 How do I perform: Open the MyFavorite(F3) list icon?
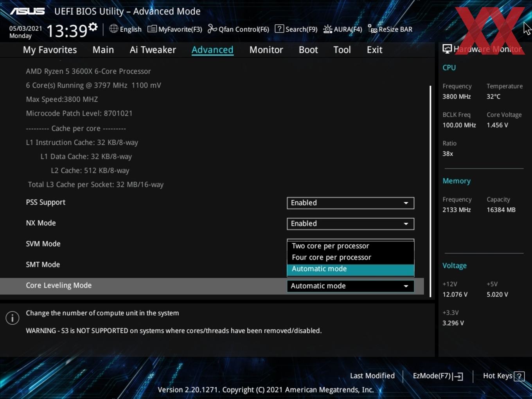(152, 29)
